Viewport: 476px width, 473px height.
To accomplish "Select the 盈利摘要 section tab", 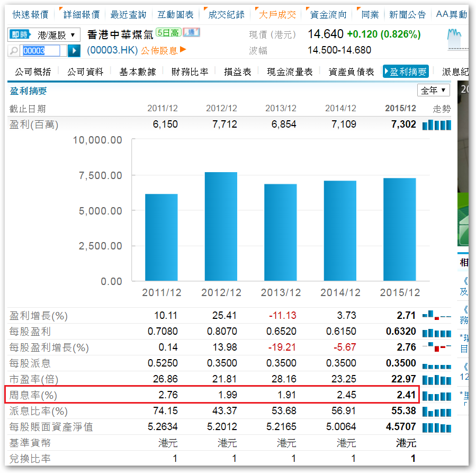I will [406, 72].
